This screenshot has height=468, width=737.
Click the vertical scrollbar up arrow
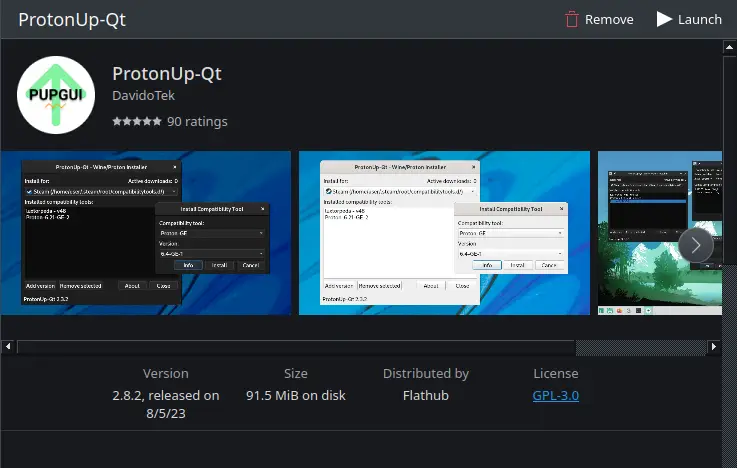click(x=729, y=47)
